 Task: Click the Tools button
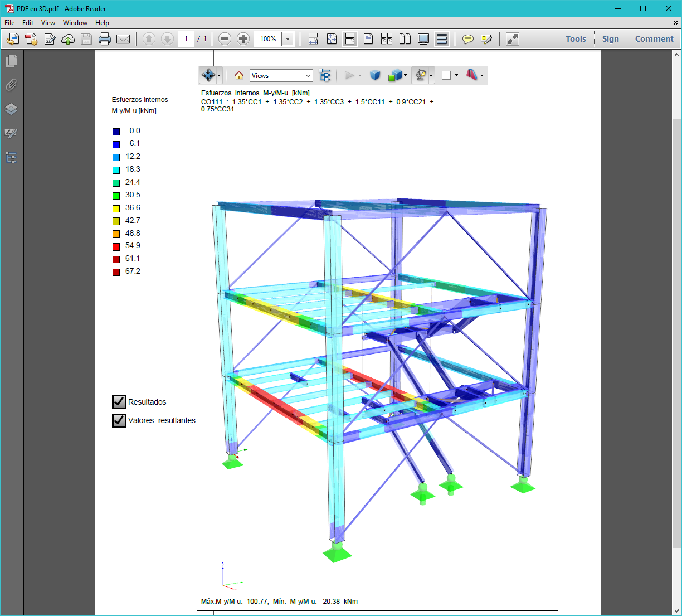pos(576,39)
